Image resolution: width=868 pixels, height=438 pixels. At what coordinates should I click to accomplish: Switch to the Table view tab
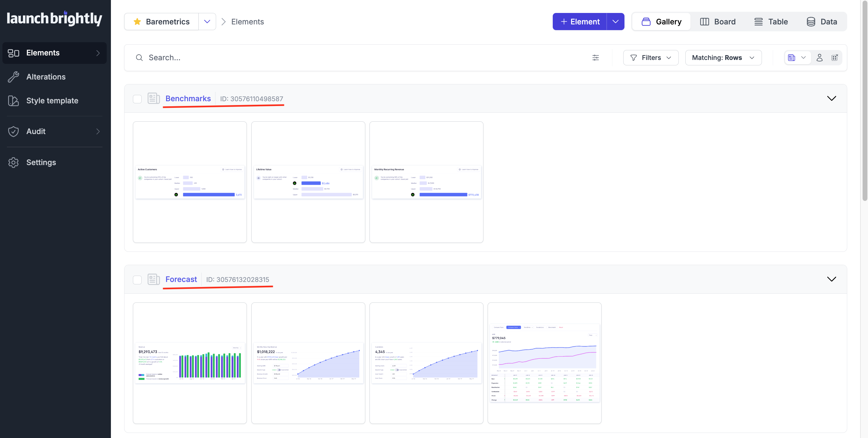click(771, 22)
